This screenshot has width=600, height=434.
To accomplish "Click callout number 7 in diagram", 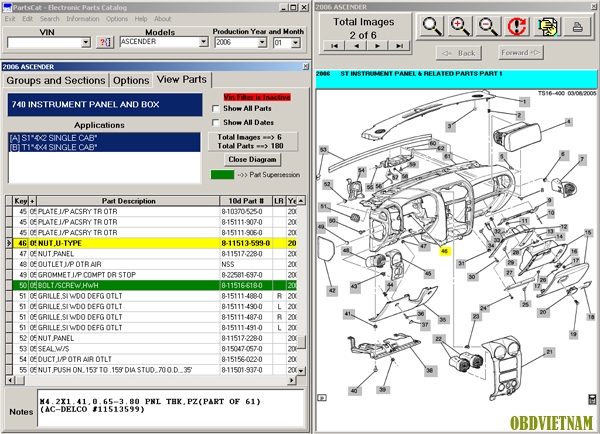I will tap(582, 159).
